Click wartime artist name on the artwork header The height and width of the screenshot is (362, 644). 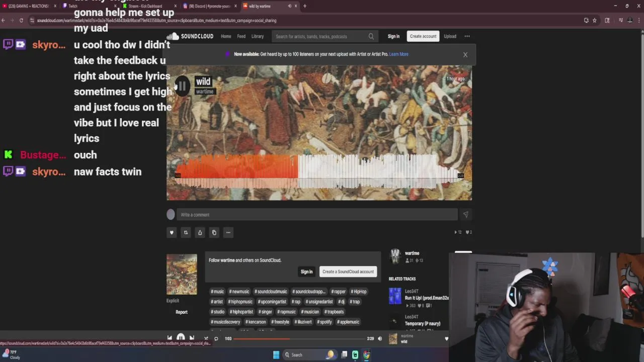[204, 92]
